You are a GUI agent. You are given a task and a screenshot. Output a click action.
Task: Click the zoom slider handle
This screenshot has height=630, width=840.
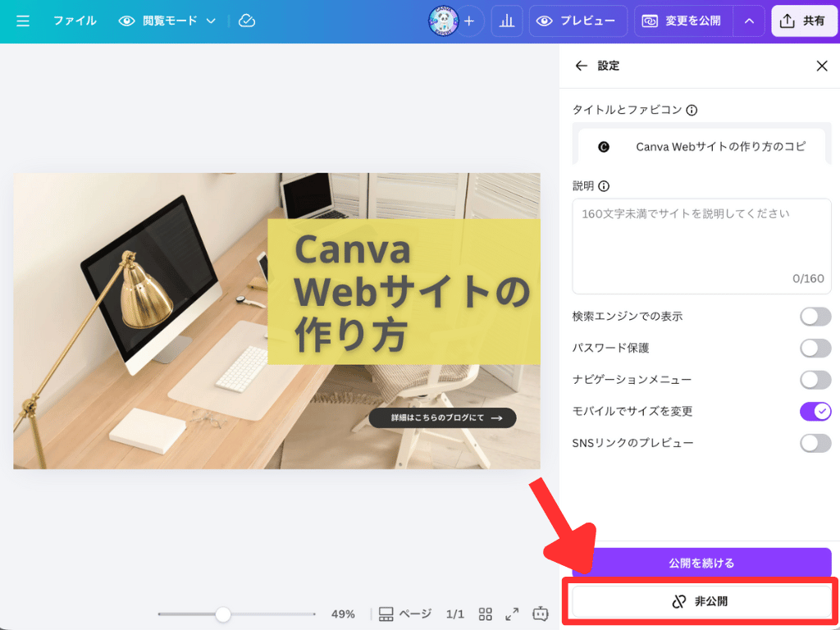tap(222, 614)
